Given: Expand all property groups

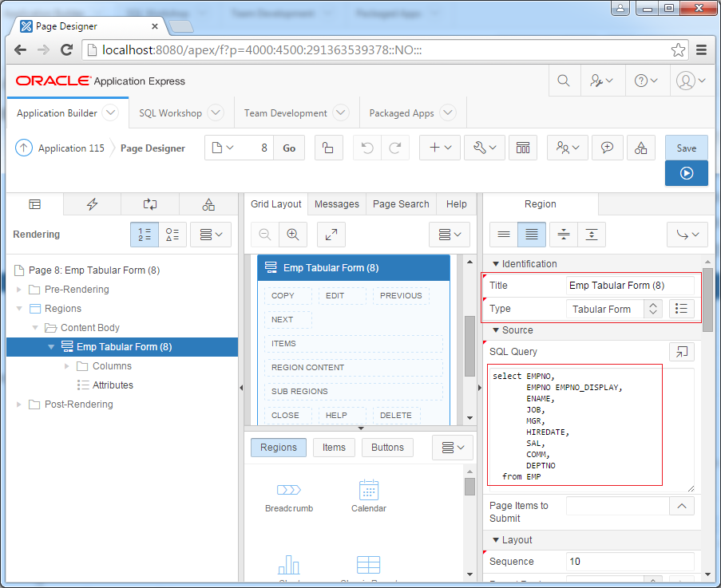Looking at the screenshot, I should 592,235.
